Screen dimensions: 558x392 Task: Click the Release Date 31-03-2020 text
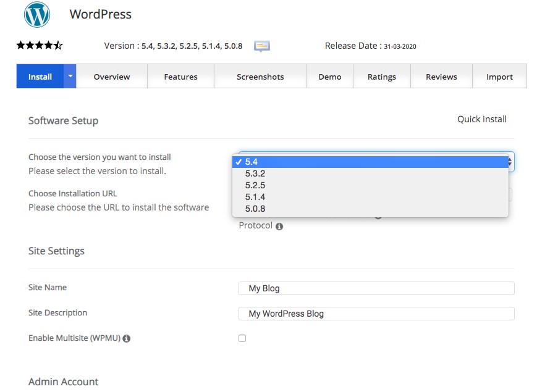tap(371, 46)
